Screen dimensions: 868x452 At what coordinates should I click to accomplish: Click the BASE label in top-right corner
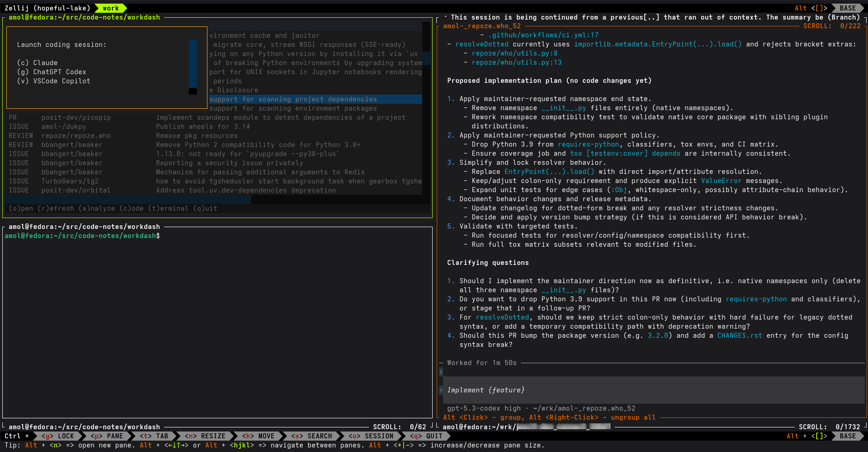point(848,8)
